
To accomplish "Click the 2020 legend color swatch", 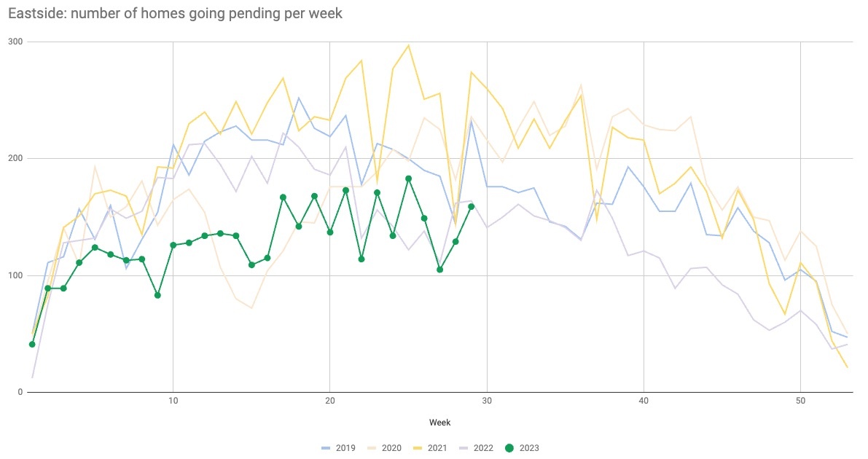I will click(x=375, y=448).
